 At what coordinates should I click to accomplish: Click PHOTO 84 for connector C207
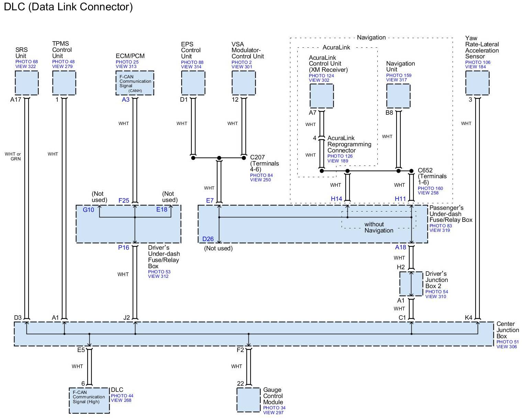click(x=261, y=175)
